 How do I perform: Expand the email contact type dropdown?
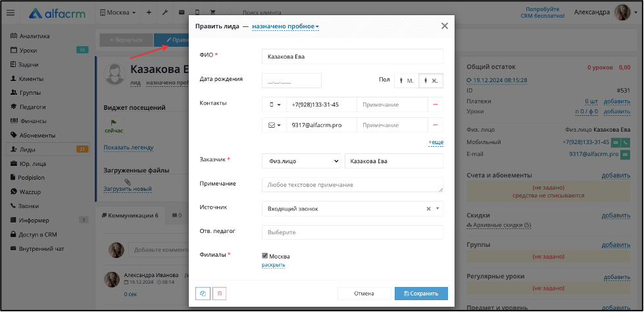coord(274,125)
